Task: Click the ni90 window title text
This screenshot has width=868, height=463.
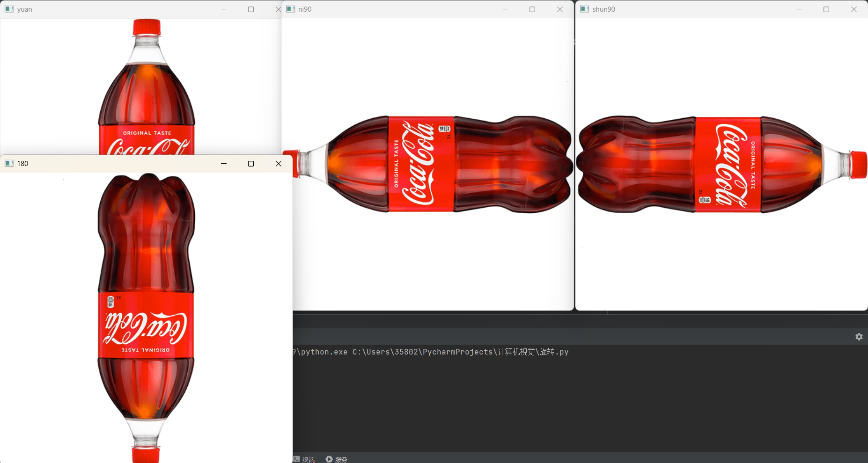Action: coord(305,9)
